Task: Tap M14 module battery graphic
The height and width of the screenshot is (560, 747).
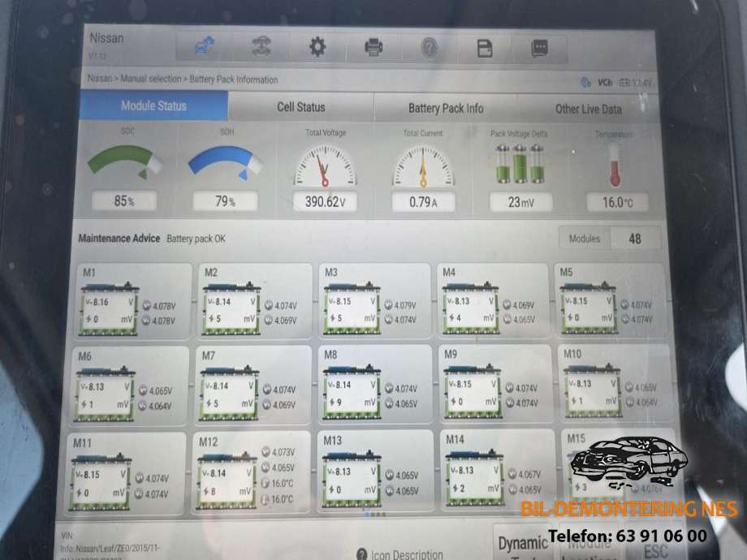Action: (x=475, y=477)
